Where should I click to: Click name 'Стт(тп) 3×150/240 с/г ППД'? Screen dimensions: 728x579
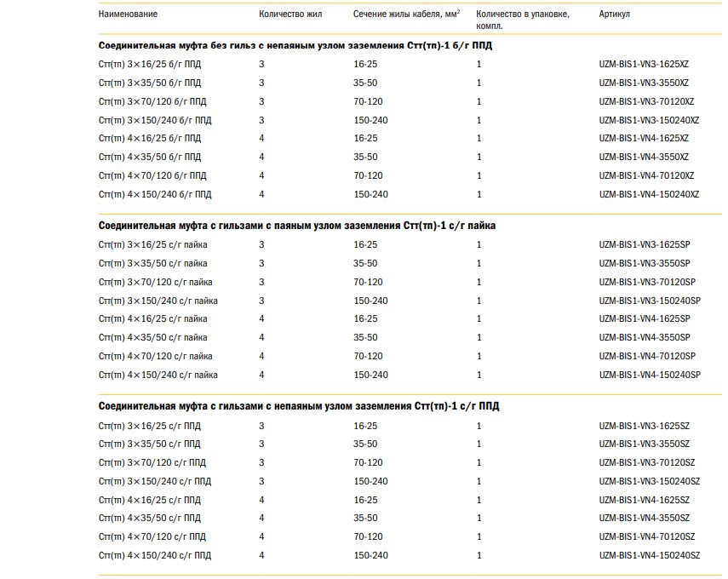155,481
